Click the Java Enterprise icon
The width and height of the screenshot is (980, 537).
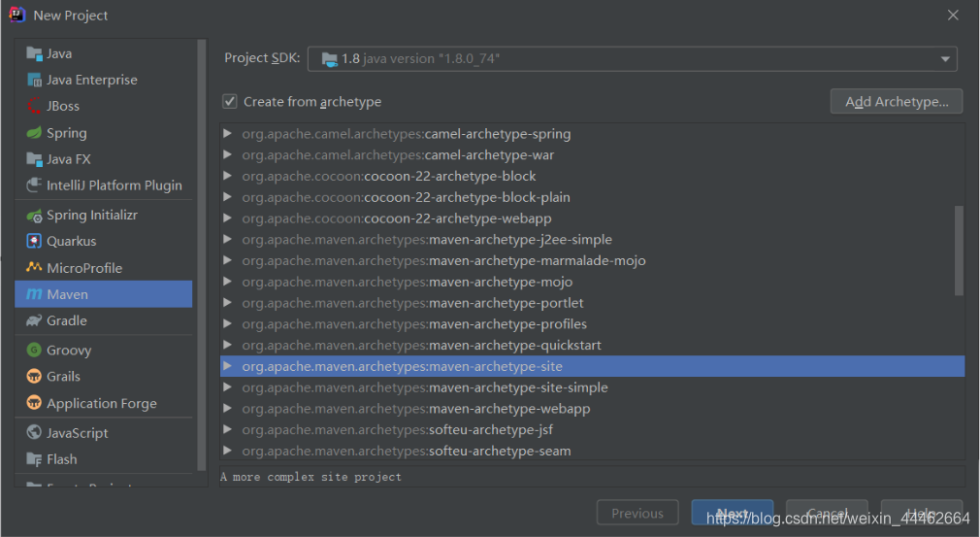point(34,80)
